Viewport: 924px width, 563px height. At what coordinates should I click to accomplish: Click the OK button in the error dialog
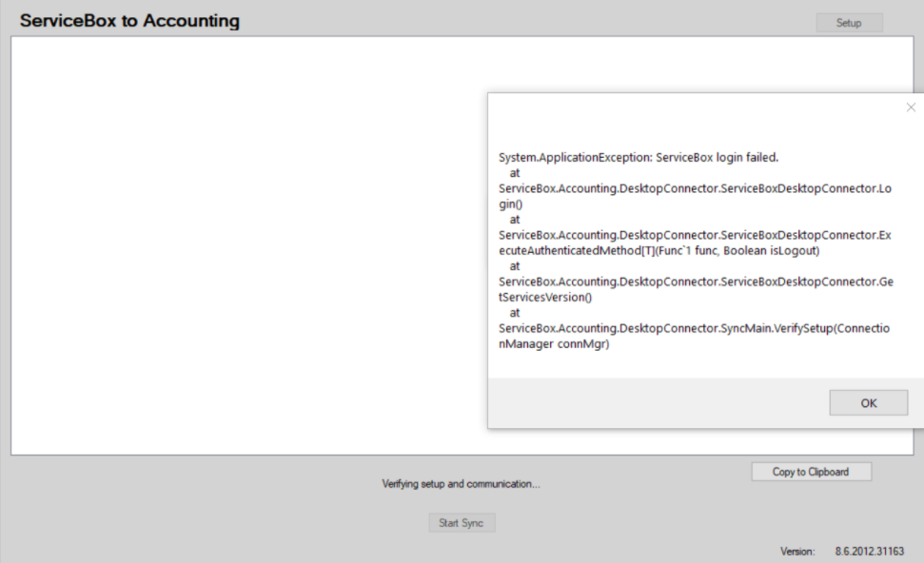868,403
